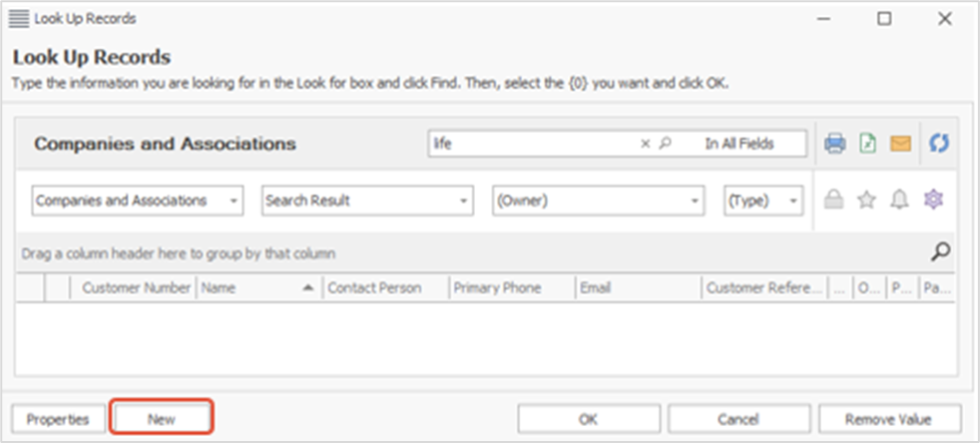Click the purple gear settings icon
The image size is (980, 443).
[932, 201]
